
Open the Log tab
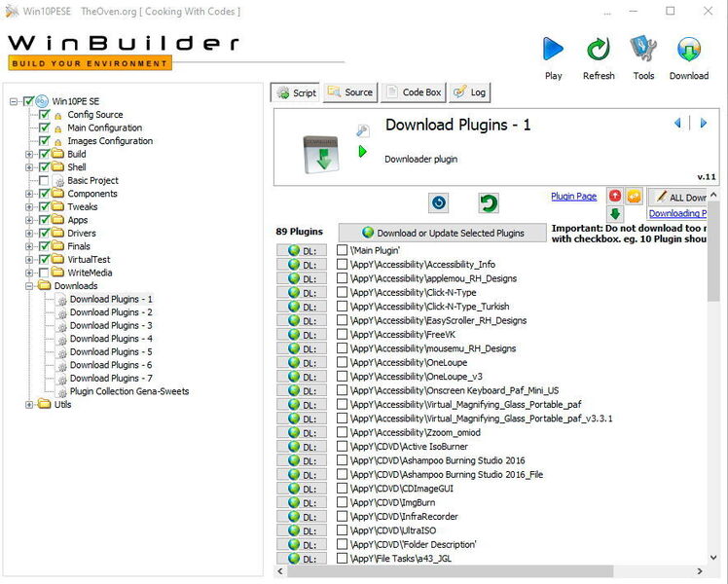click(470, 92)
